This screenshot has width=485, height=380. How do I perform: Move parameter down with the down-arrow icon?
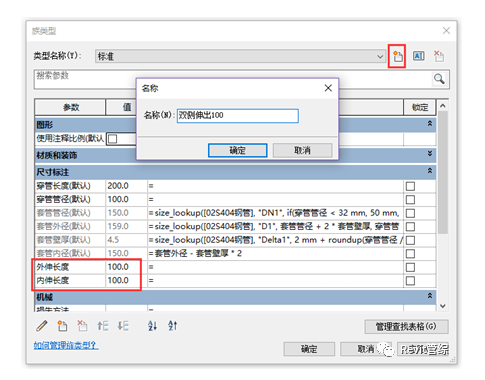(123, 326)
